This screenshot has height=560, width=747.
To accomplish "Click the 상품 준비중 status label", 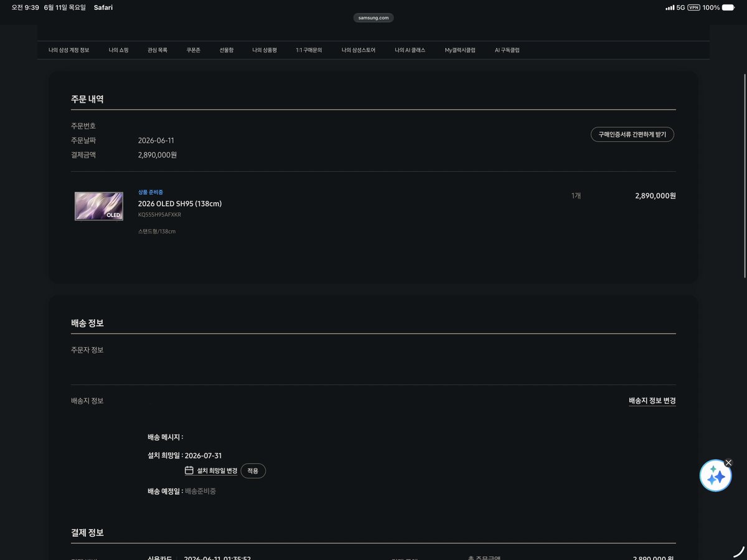I will click(151, 192).
